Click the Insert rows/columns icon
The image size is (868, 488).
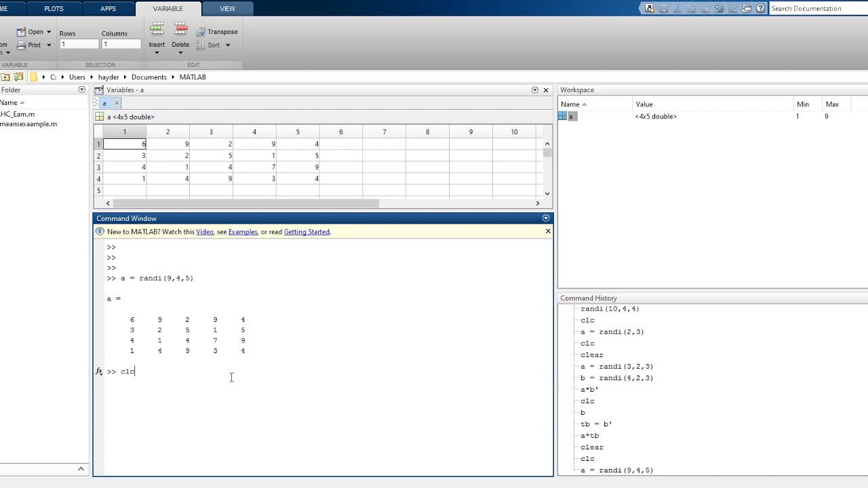(x=157, y=30)
